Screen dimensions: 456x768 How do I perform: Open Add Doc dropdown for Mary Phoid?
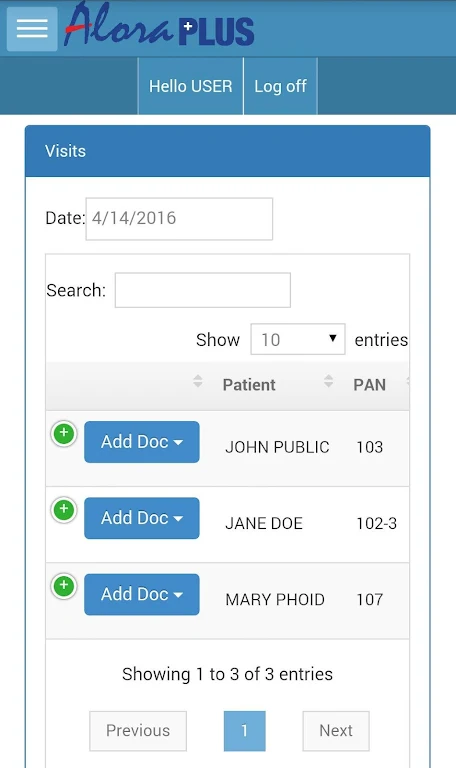[142, 595]
